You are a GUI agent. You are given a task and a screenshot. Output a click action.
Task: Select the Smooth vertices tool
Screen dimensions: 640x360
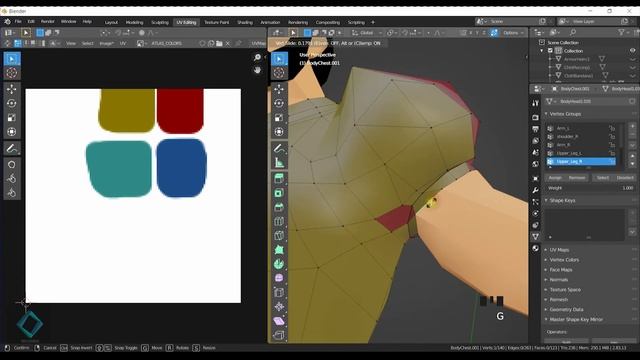(279, 278)
